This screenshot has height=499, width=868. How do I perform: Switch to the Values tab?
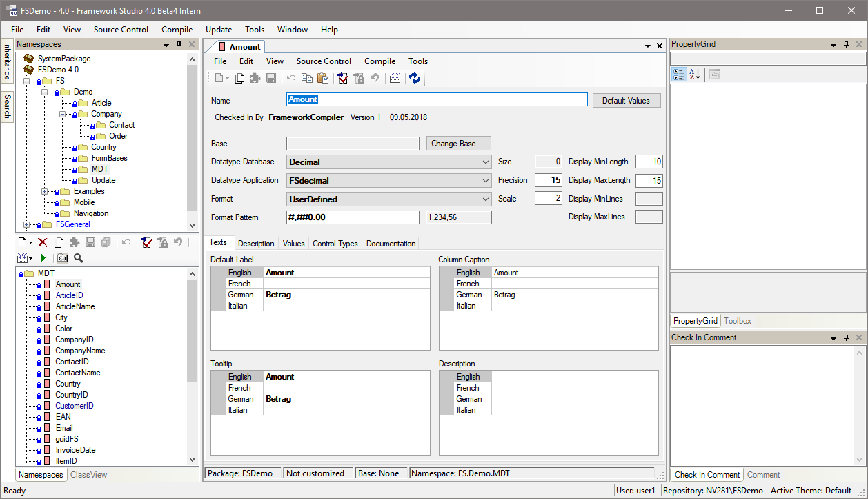pyautogui.click(x=293, y=244)
